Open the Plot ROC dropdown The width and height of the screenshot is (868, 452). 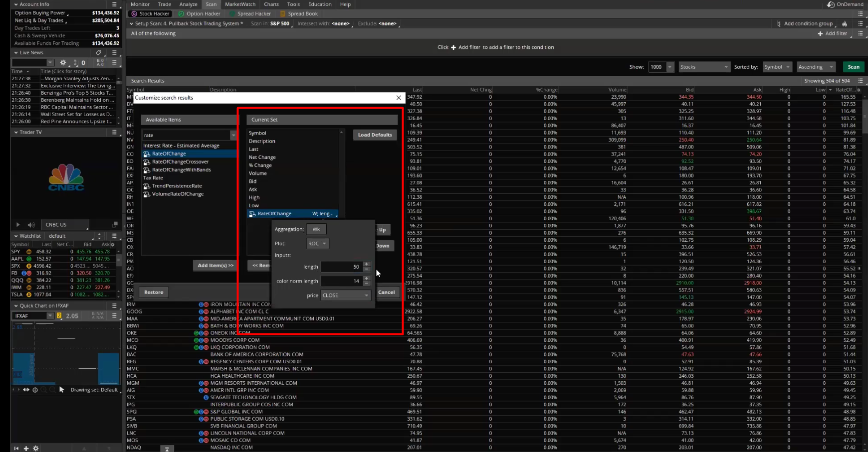(317, 244)
